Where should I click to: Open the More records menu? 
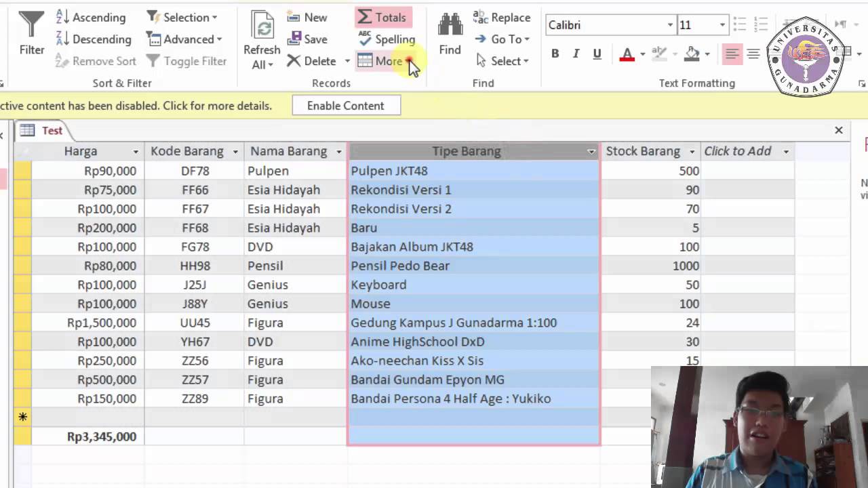[x=384, y=61]
